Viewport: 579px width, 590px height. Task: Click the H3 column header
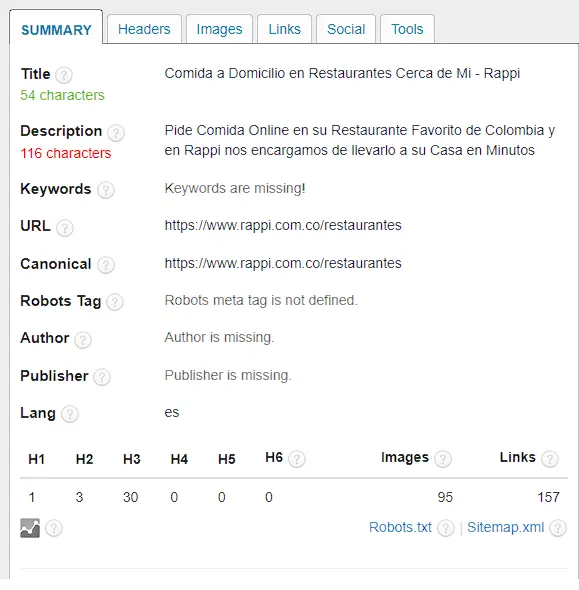click(x=132, y=459)
